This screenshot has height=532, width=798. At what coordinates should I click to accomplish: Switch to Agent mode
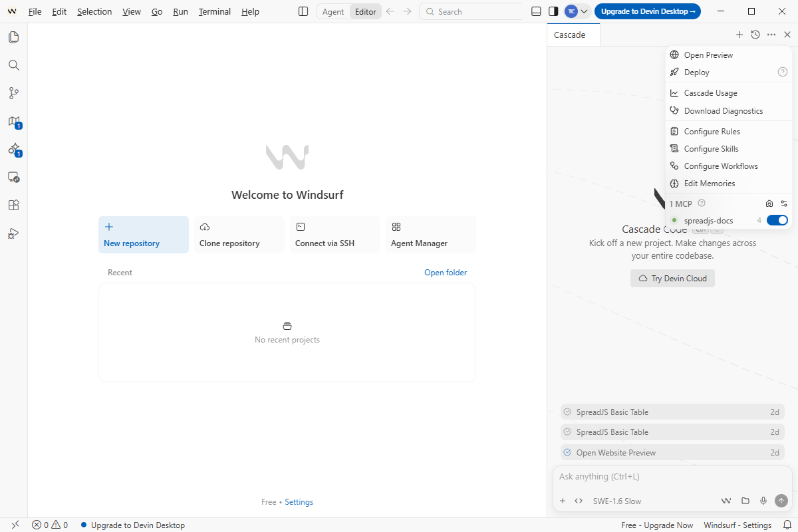(333, 12)
